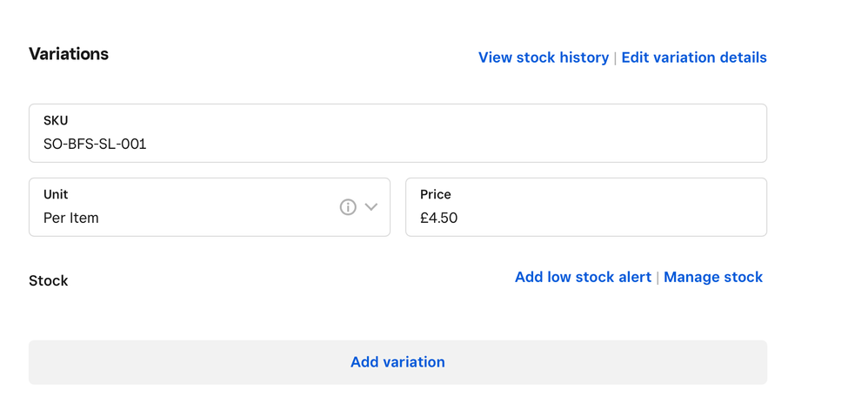Screen dimensions: 868x404
Task: Click the Unit field label
Action: pos(56,194)
